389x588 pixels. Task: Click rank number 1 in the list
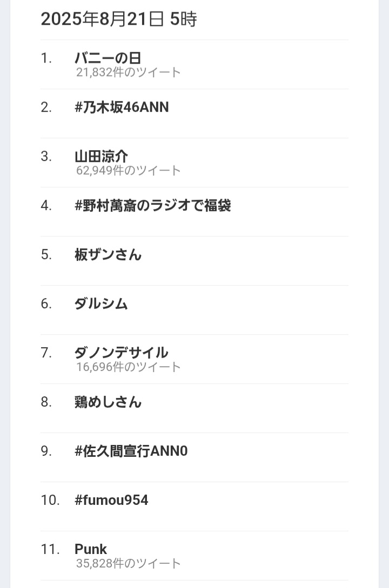pos(46,58)
